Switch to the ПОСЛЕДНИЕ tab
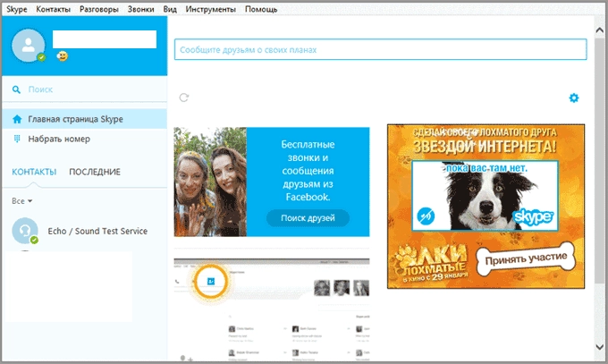The image size is (608, 364). (x=95, y=172)
